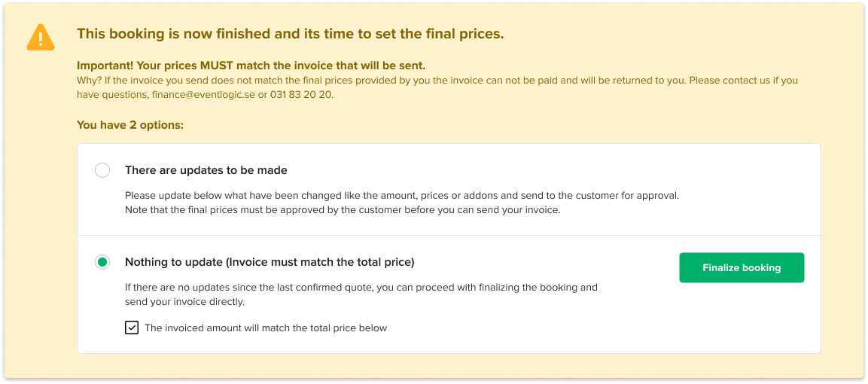Click the "have questions," text before the email
Image resolution: width=868 pixels, height=384 pixels.
(112, 94)
